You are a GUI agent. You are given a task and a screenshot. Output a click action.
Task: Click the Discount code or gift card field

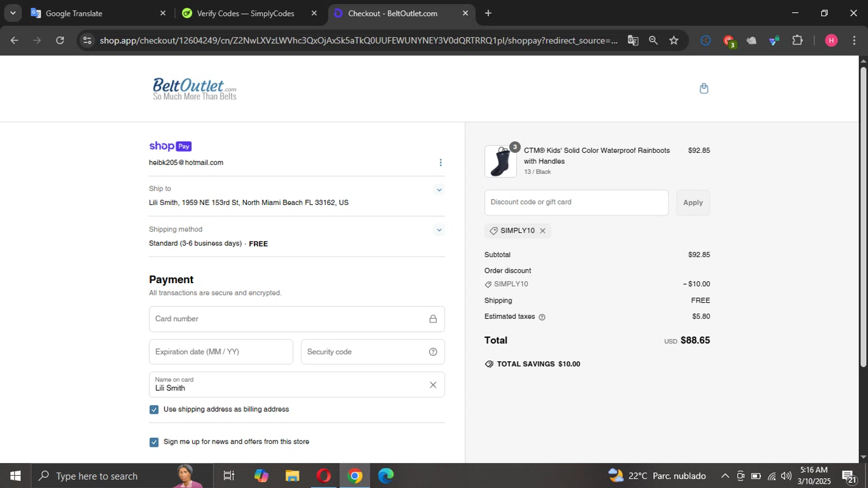576,203
